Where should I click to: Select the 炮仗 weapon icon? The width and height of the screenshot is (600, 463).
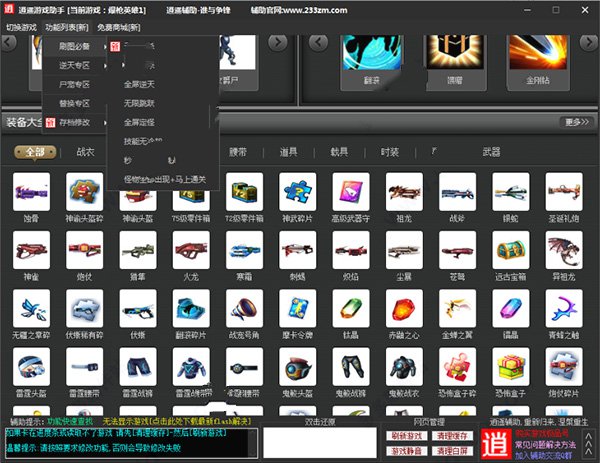pyautogui.click(x=85, y=250)
